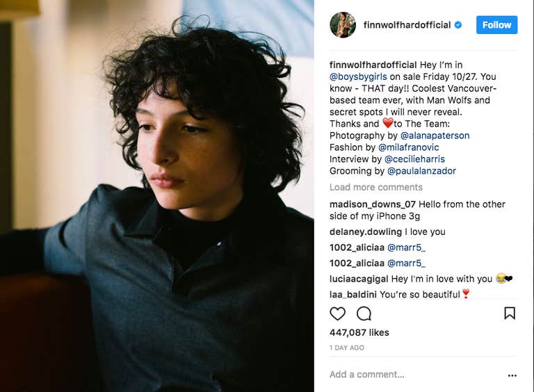Save the post with the bookmark icon
534x392 pixels.
click(x=510, y=313)
